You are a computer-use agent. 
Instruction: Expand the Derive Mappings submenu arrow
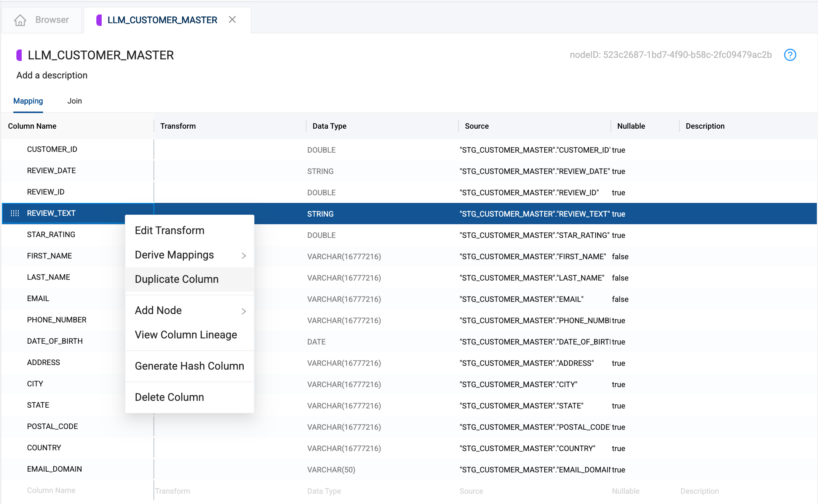pyautogui.click(x=244, y=255)
